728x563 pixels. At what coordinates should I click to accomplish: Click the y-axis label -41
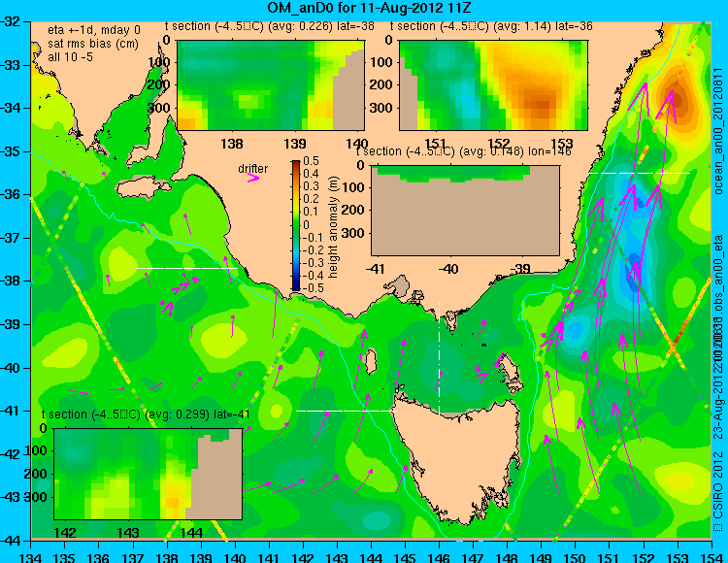12,411
